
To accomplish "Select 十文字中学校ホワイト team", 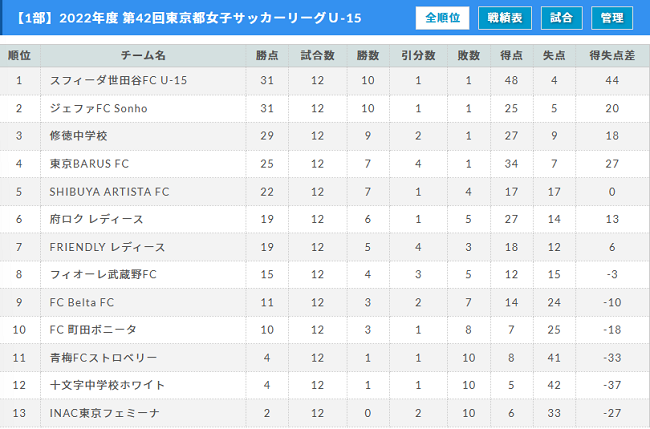I will point(107,385).
